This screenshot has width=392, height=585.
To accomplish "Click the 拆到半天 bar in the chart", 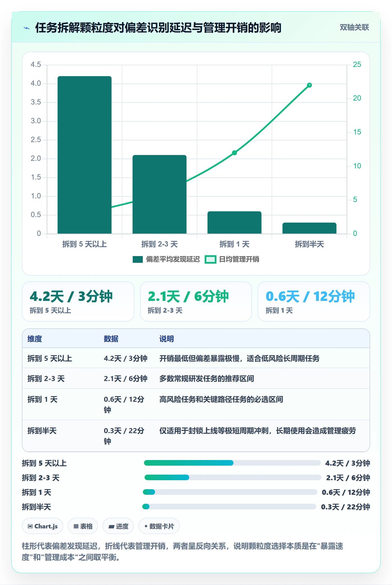I will click(309, 228).
